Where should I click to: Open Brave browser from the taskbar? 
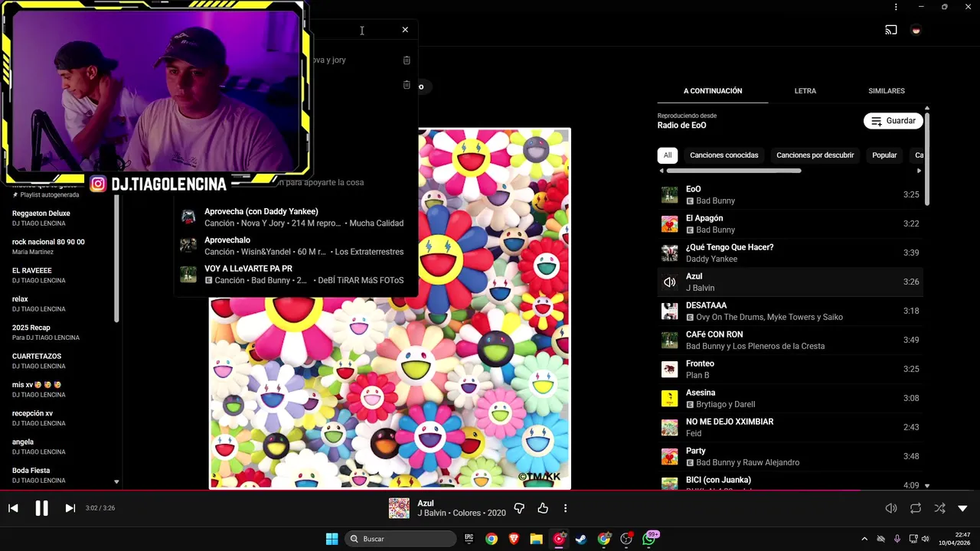pyautogui.click(x=514, y=539)
